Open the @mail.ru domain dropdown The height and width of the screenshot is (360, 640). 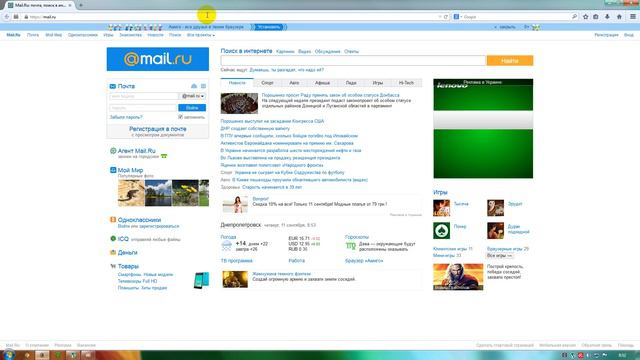(x=193, y=96)
